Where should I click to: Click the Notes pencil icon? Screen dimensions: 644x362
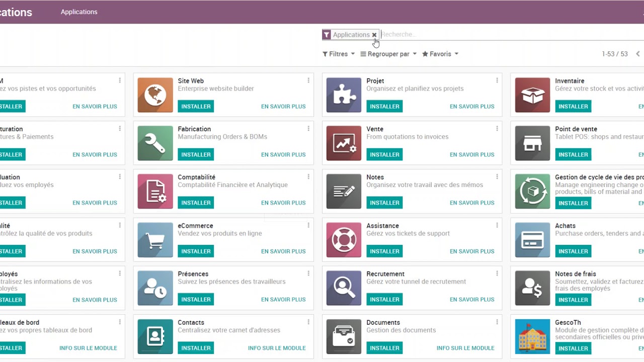(x=344, y=192)
